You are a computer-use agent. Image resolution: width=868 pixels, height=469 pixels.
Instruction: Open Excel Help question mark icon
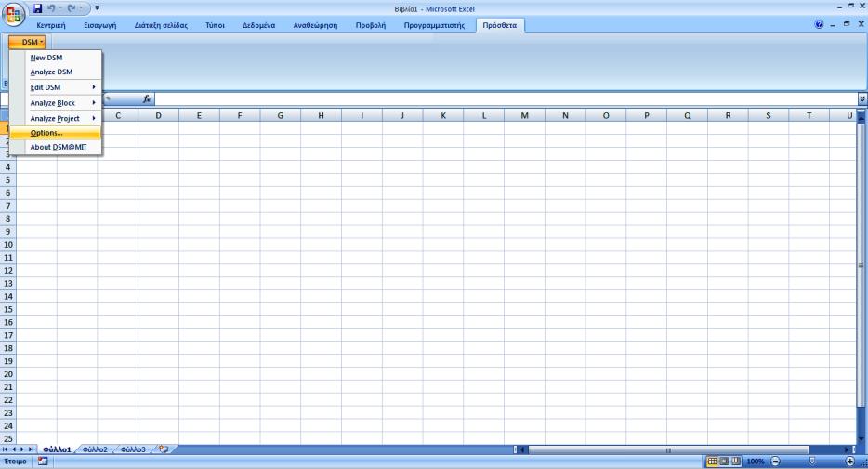click(820, 25)
